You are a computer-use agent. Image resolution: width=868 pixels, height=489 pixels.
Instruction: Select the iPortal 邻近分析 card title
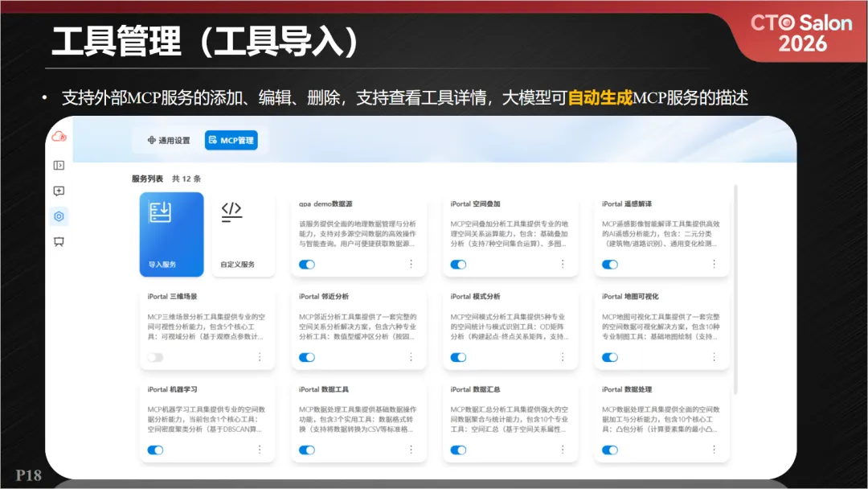[x=324, y=296]
